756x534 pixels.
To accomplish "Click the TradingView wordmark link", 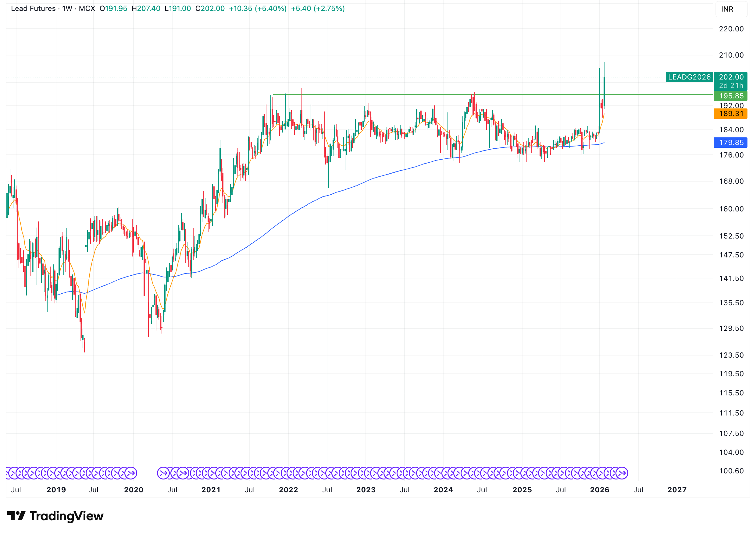I will (66, 516).
